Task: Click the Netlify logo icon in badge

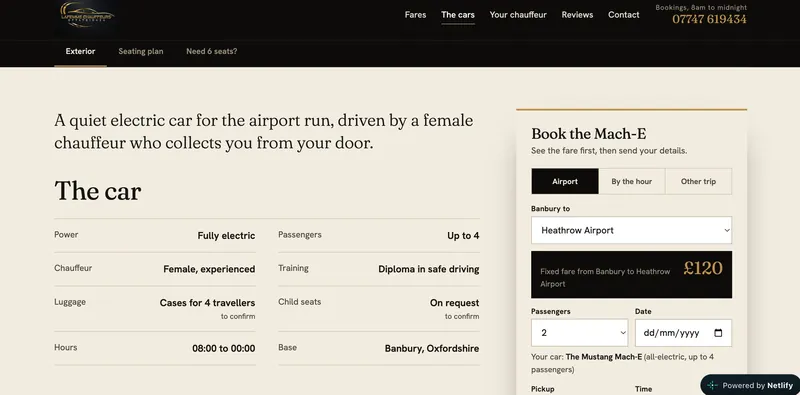Action: coord(713,385)
